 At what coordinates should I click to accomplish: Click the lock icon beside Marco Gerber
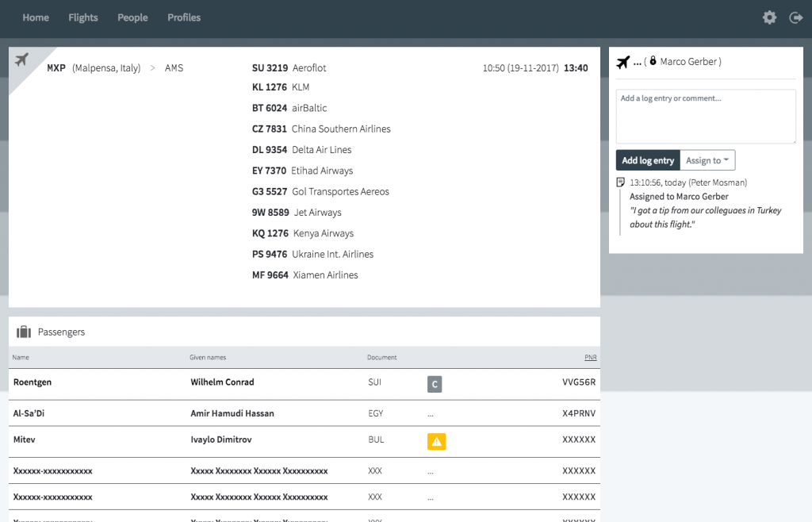click(653, 61)
